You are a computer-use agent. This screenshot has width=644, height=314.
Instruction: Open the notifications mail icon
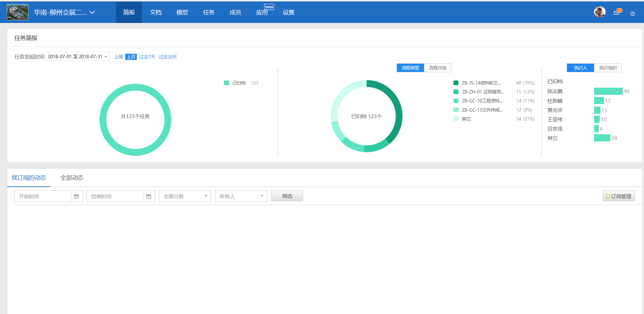pyautogui.click(x=617, y=13)
